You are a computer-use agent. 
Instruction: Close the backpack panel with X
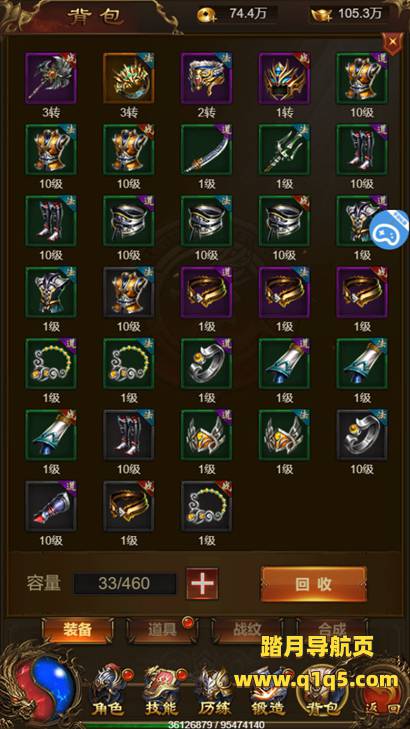(393, 42)
